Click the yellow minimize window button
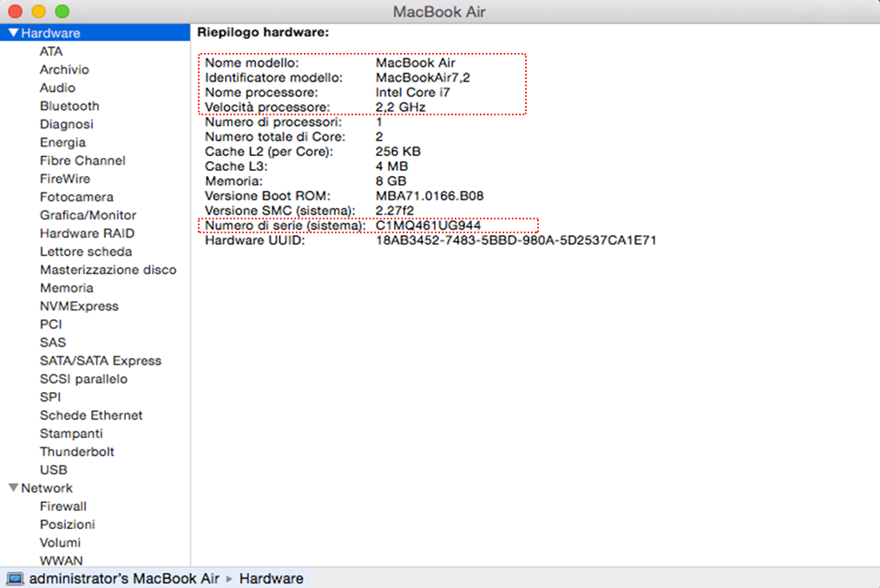This screenshot has width=880, height=588. click(39, 12)
